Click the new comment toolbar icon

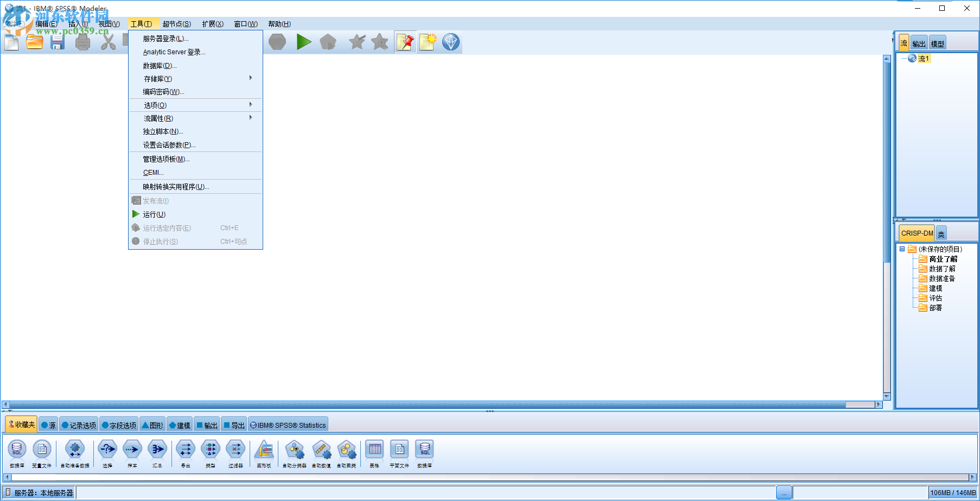click(x=428, y=42)
